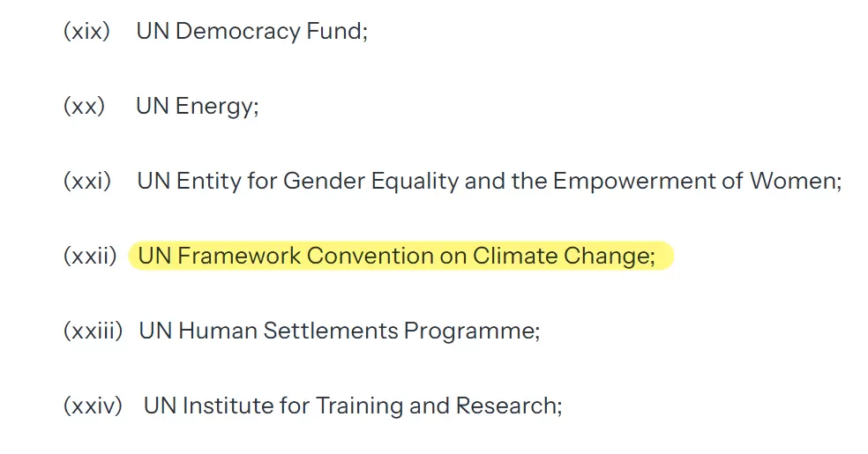Click the (xix) list numeral

click(x=86, y=32)
